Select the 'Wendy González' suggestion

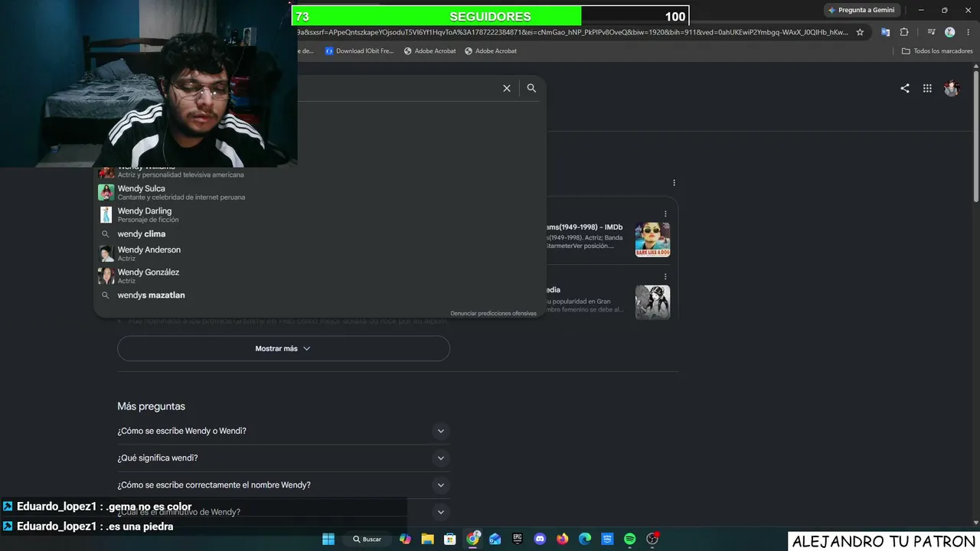(x=319, y=275)
